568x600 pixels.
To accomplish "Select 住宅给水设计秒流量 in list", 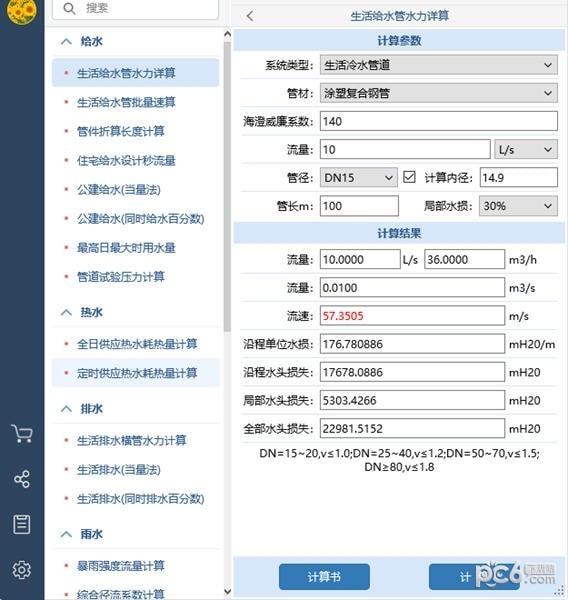I will pyautogui.click(x=135, y=160).
